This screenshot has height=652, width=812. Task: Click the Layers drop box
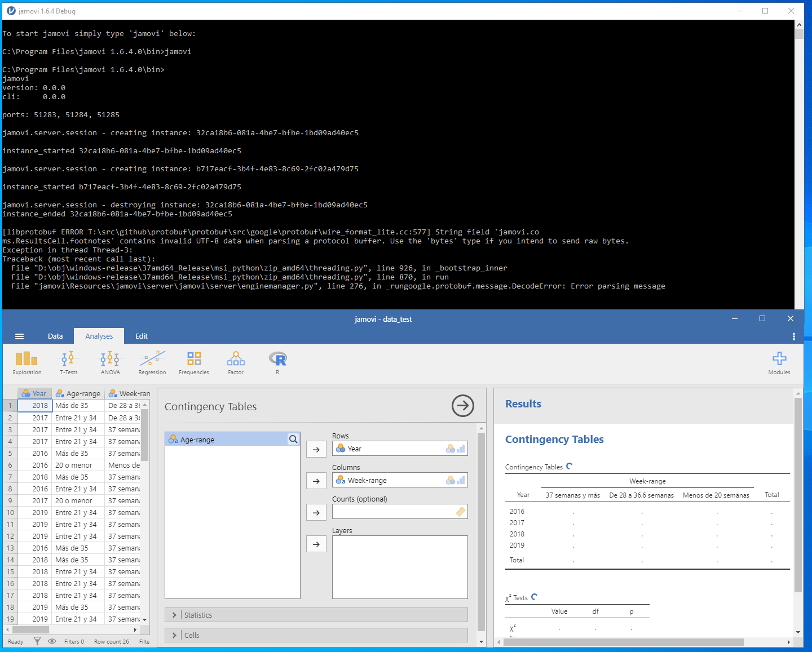coord(400,567)
